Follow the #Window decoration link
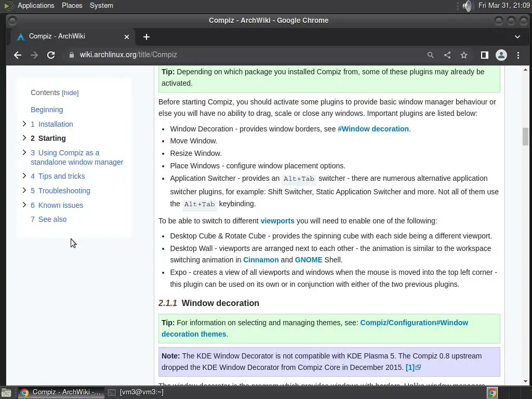 [373, 129]
